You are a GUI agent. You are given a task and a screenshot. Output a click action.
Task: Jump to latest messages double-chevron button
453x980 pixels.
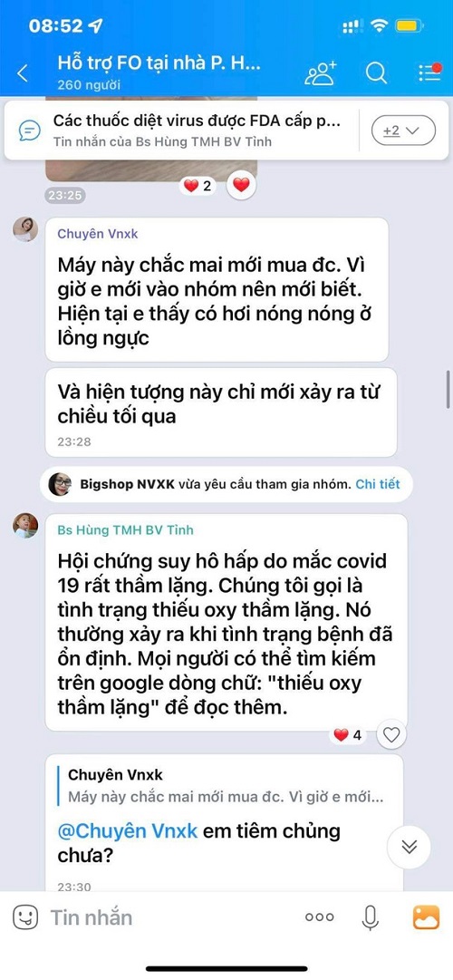pyautogui.click(x=410, y=847)
